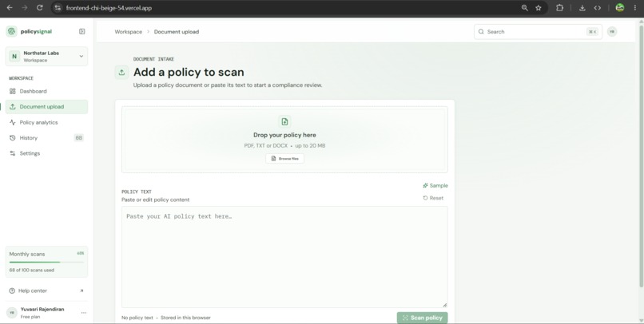Click the Document upload breadcrumb

[x=177, y=32]
